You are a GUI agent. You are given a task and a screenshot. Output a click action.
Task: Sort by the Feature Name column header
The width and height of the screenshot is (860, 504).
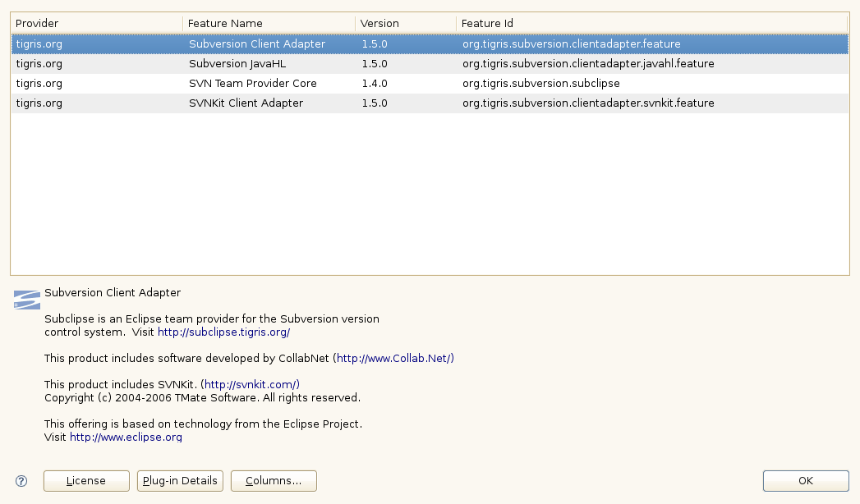coord(269,24)
